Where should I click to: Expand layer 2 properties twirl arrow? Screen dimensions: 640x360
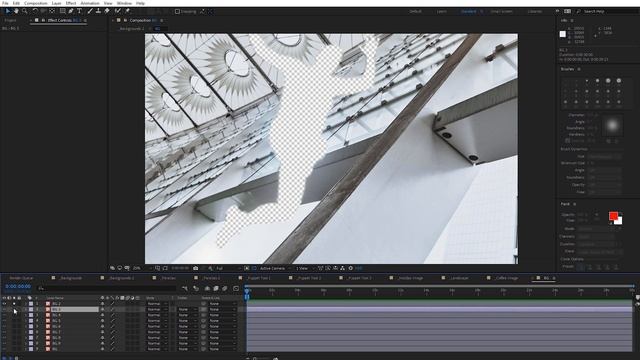point(26,309)
